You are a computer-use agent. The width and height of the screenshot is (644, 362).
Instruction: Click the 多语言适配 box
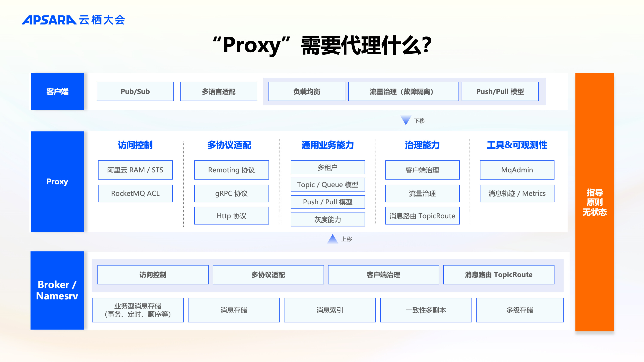tap(219, 91)
